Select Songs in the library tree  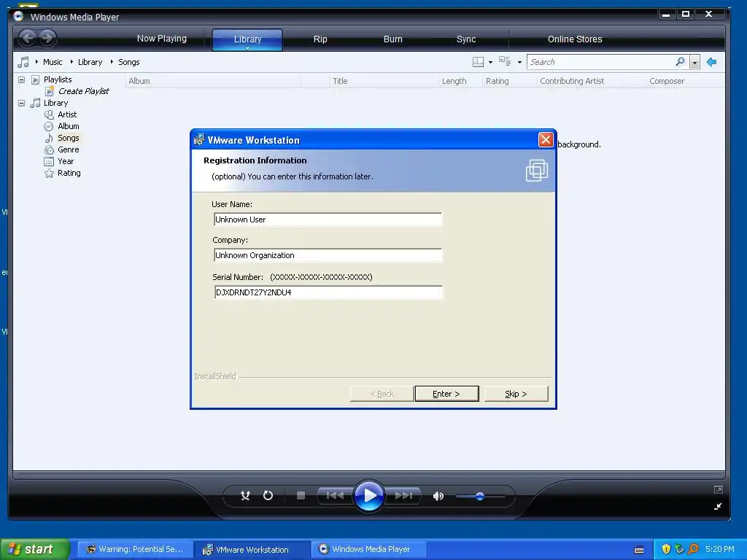click(68, 138)
